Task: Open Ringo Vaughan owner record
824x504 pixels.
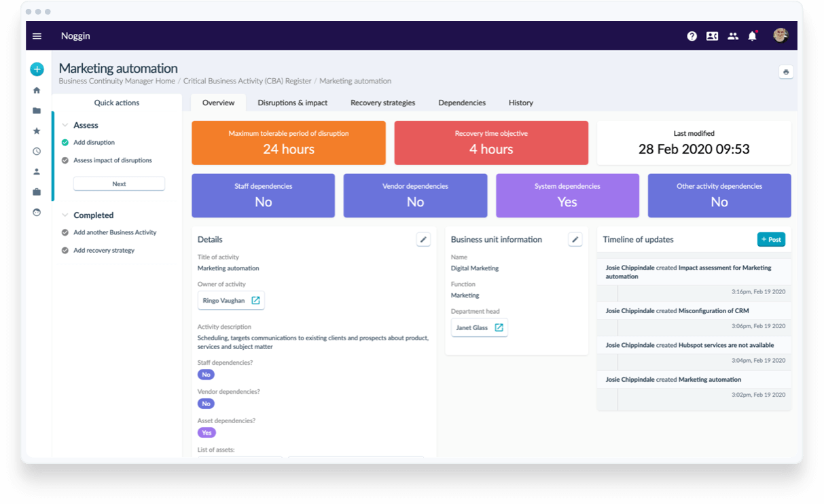Action: (231, 300)
